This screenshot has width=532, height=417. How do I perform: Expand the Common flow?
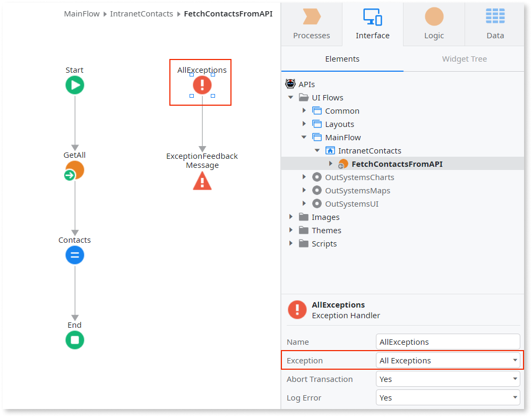(x=304, y=111)
